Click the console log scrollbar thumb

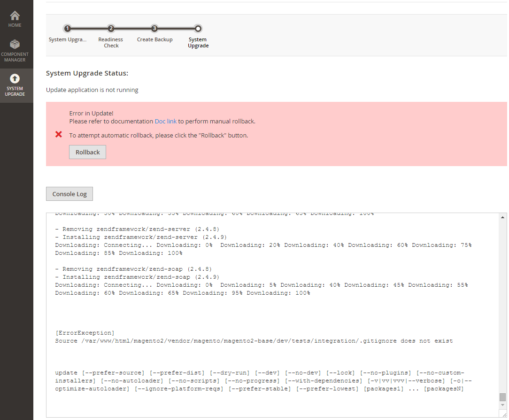pos(502,397)
